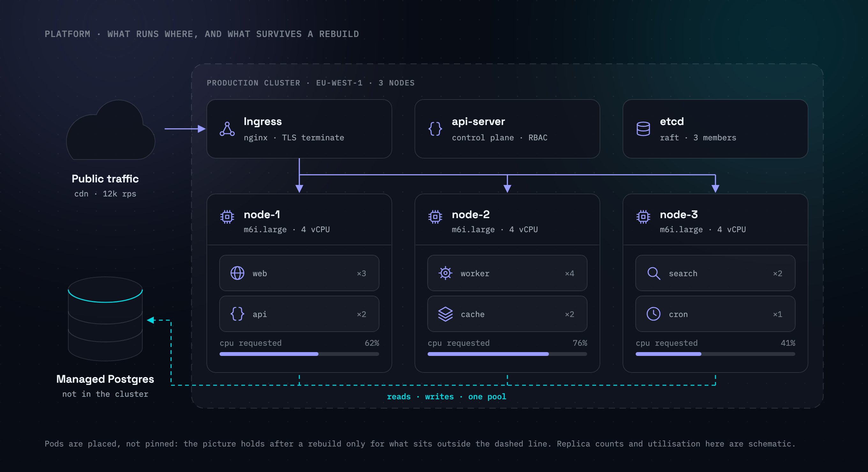Click the worker ×4 replica count

(x=569, y=273)
